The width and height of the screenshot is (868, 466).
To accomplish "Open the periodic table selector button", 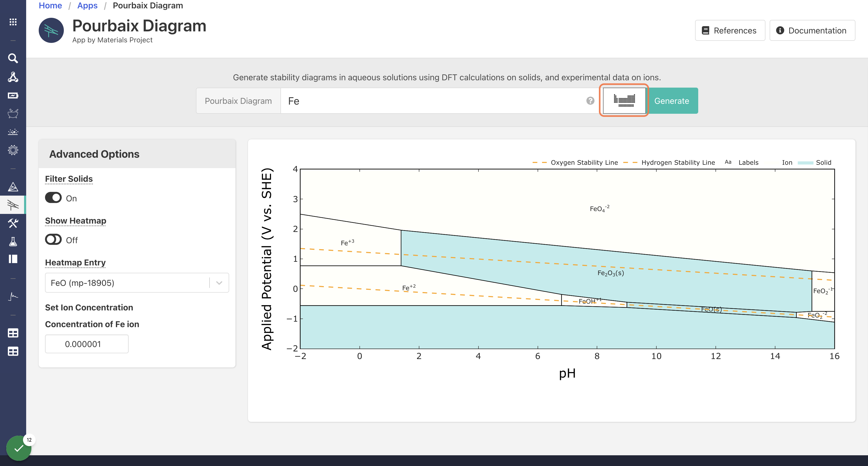I will click(624, 100).
